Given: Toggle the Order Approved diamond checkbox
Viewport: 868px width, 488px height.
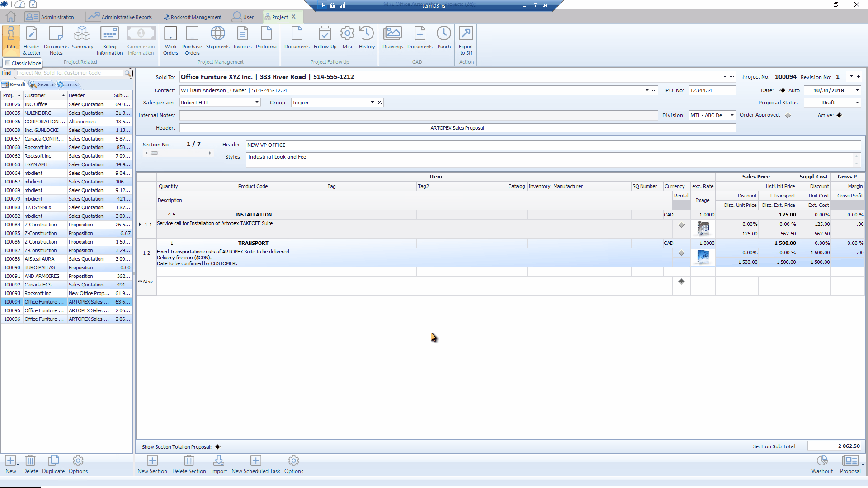Looking at the screenshot, I should pos(788,116).
